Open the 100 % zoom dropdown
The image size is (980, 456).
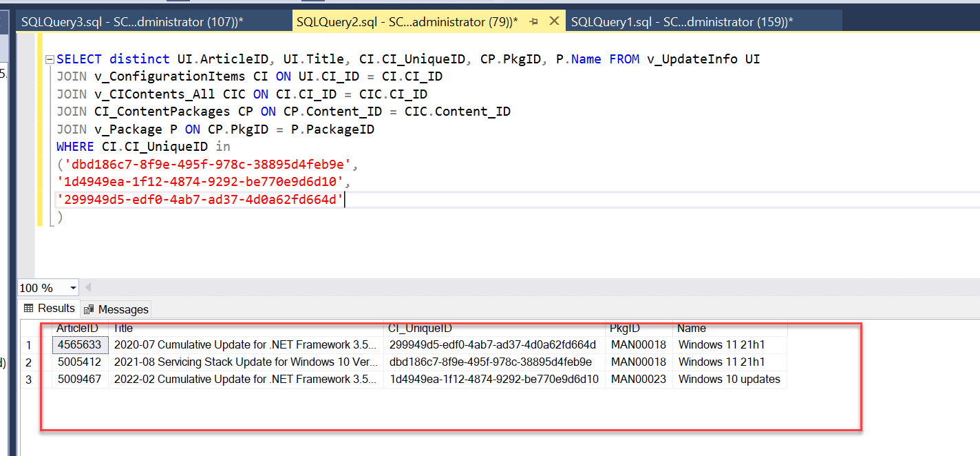click(x=73, y=288)
